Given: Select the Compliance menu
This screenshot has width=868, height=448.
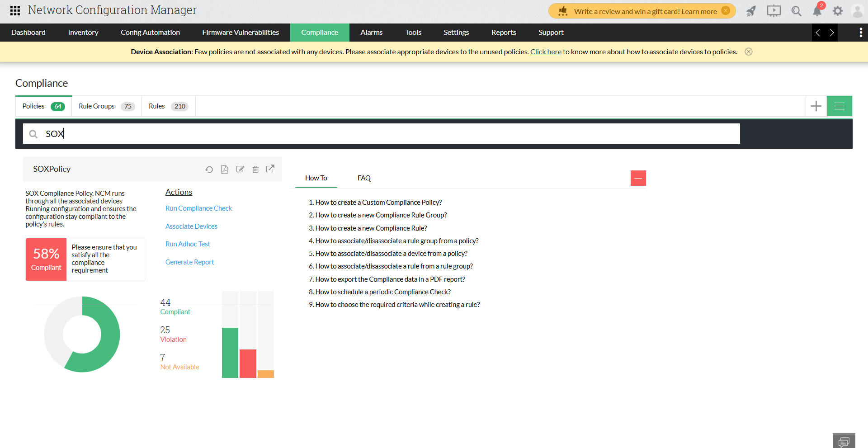Looking at the screenshot, I should [320, 33].
